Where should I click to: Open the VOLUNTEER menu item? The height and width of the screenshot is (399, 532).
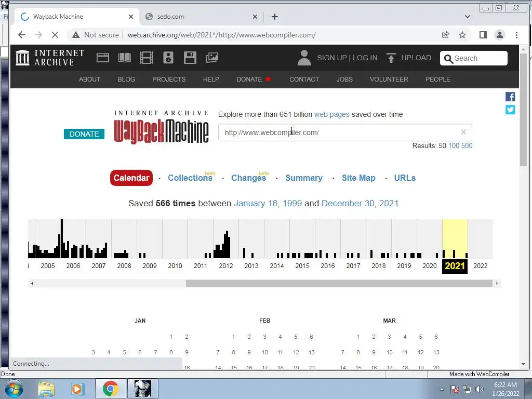click(x=389, y=79)
